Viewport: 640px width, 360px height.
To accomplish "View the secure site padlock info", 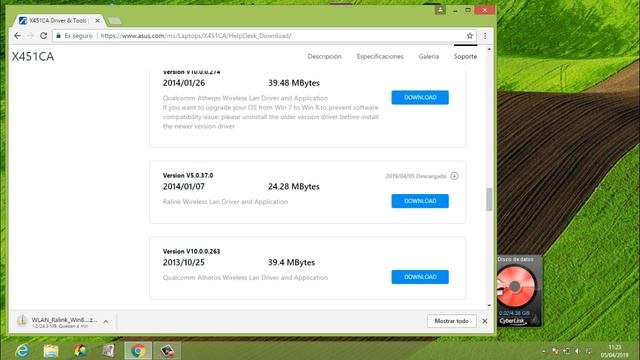I will (x=58, y=36).
